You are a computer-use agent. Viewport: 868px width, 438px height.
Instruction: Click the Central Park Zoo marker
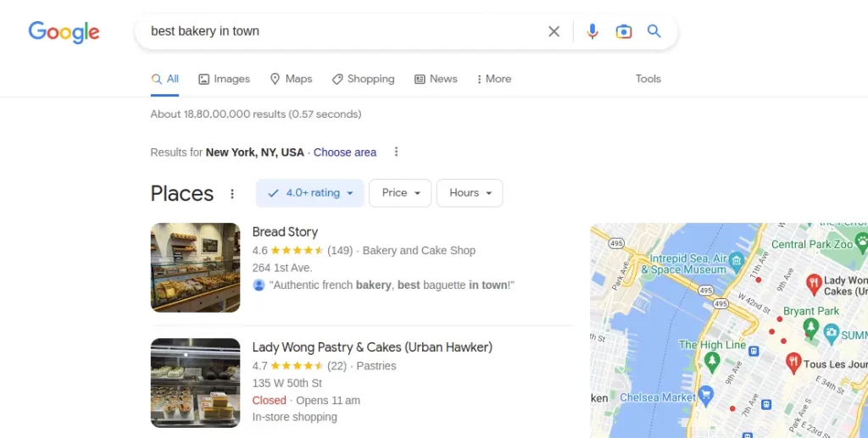[x=861, y=242]
